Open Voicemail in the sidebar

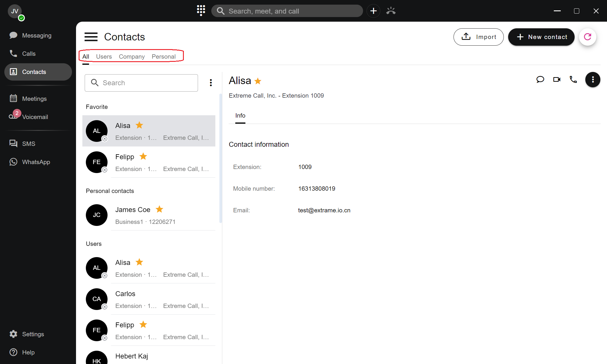35,117
